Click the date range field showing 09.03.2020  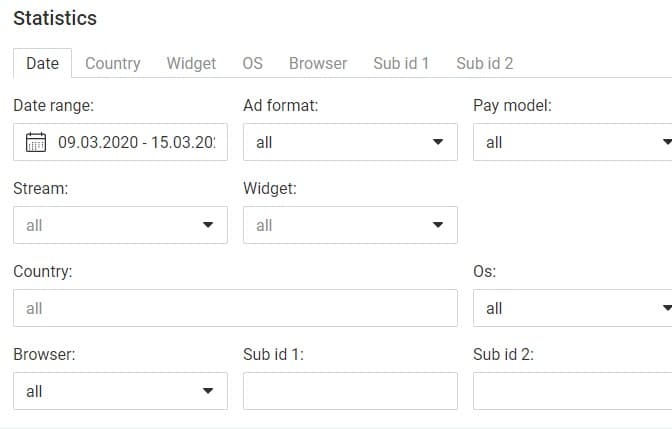coord(120,142)
